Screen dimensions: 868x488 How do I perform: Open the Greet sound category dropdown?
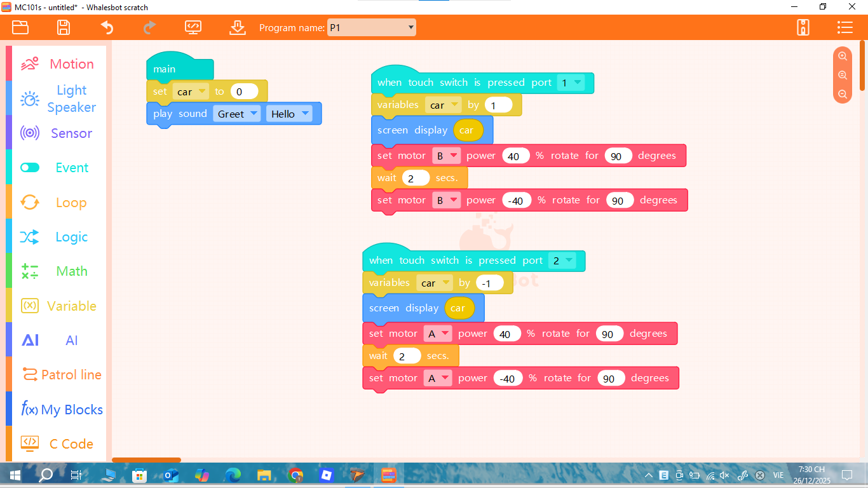(236, 114)
